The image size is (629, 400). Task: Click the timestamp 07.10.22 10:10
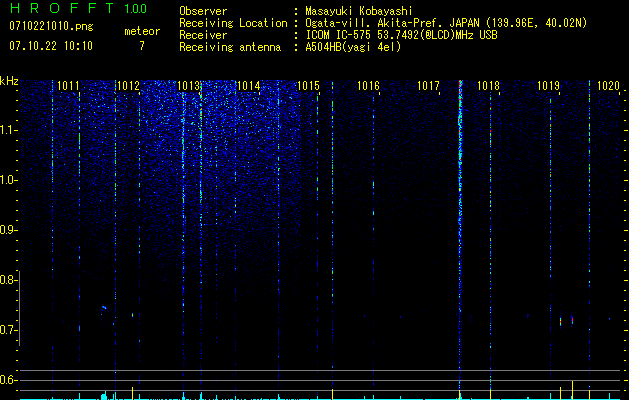point(51,45)
